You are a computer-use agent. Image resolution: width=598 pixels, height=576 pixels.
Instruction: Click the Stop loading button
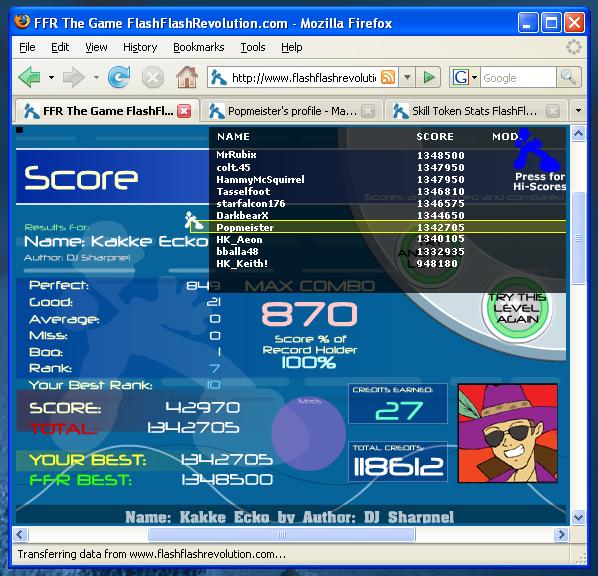pyautogui.click(x=153, y=78)
